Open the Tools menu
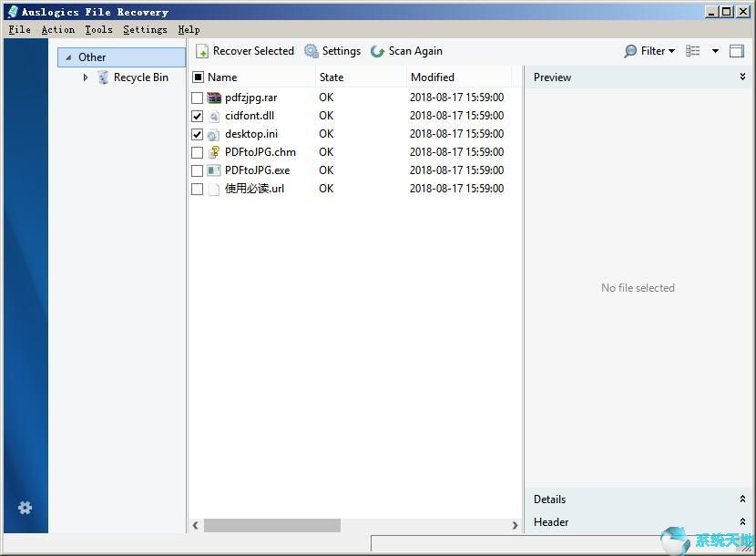756x556 pixels. point(97,29)
